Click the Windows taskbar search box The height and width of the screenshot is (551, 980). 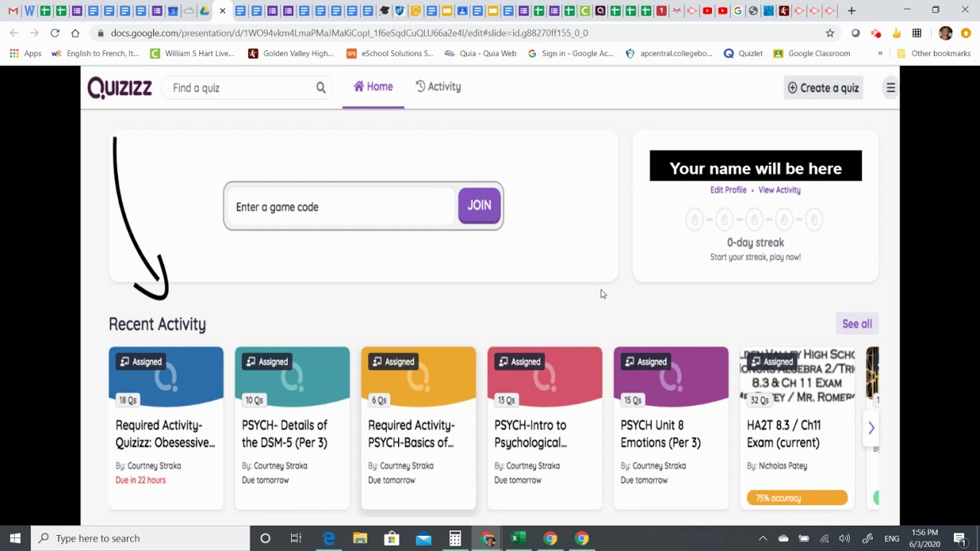point(140,538)
